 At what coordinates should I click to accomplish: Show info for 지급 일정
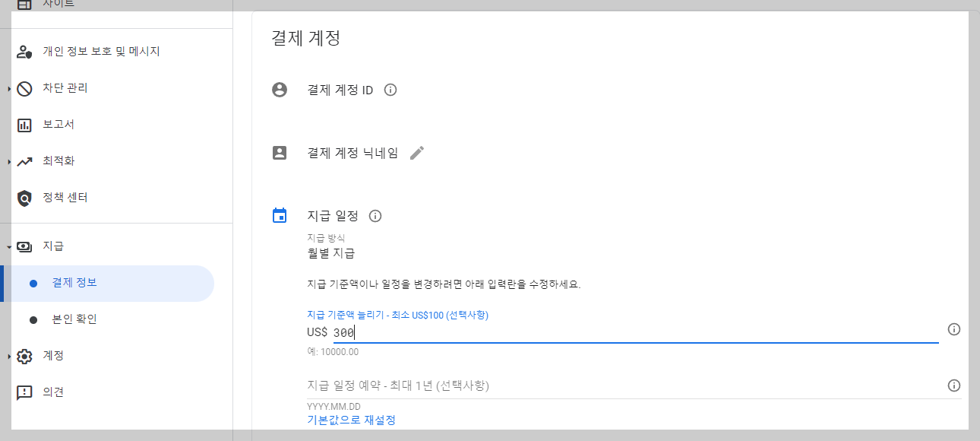(x=375, y=216)
